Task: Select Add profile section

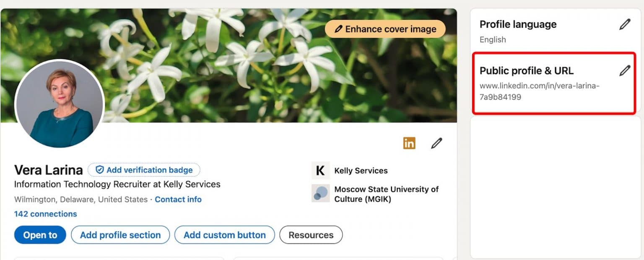Action: coord(120,235)
